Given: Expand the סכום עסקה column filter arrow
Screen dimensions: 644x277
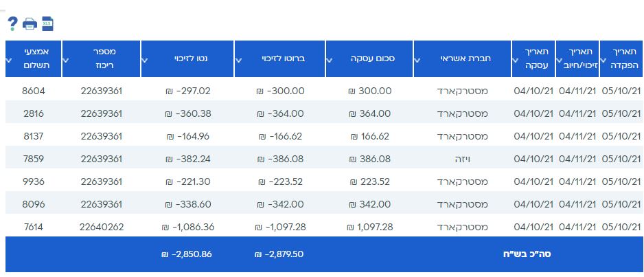Looking at the screenshot, I should click(x=330, y=59).
